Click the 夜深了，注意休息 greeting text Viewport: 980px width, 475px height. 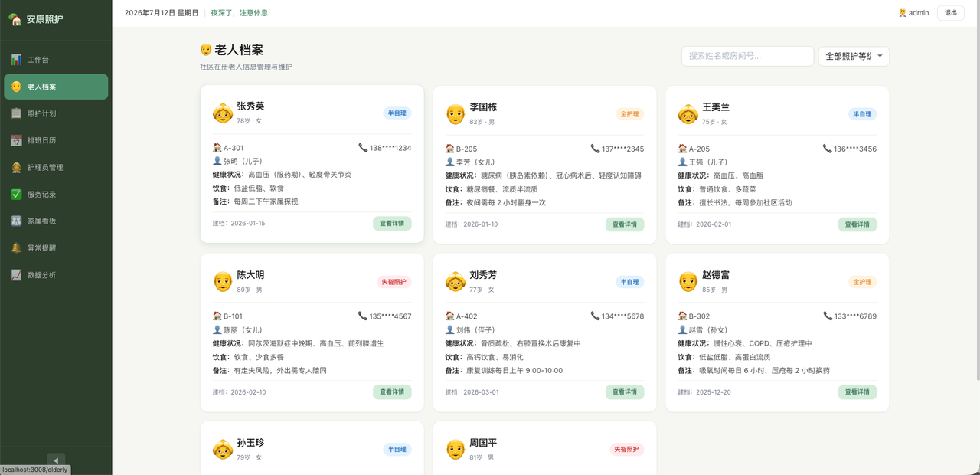pos(240,13)
